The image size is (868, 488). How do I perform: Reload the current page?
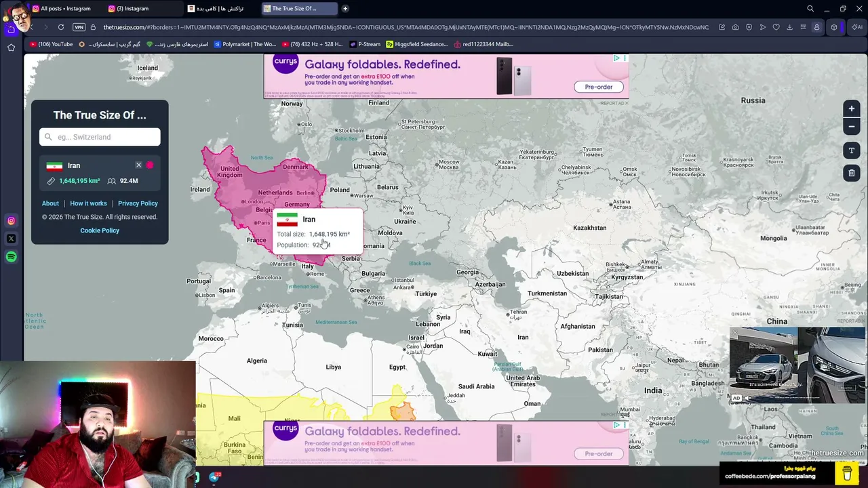pyautogui.click(x=61, y=27)
